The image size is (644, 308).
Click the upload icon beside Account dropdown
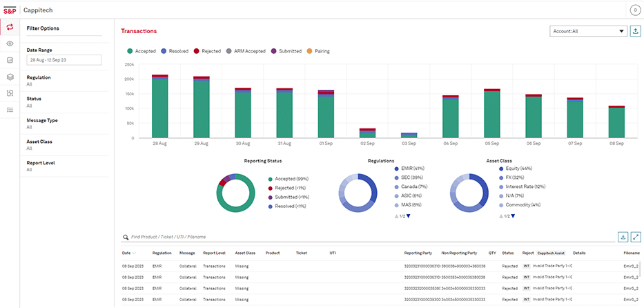tap(635, 31)
